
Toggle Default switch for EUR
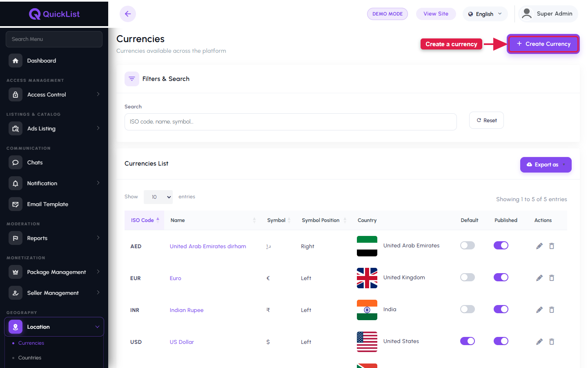pyautogui.click(x=468, y=277)
